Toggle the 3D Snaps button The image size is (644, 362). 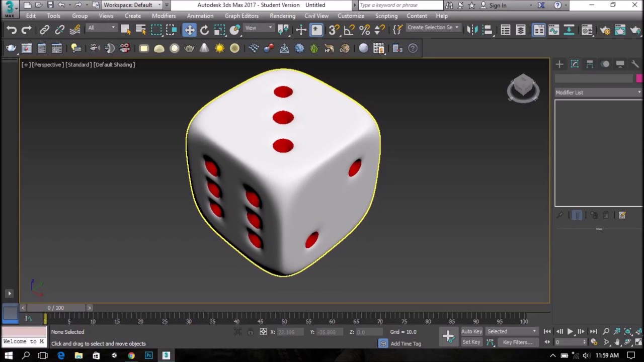[x=334, y=30]
